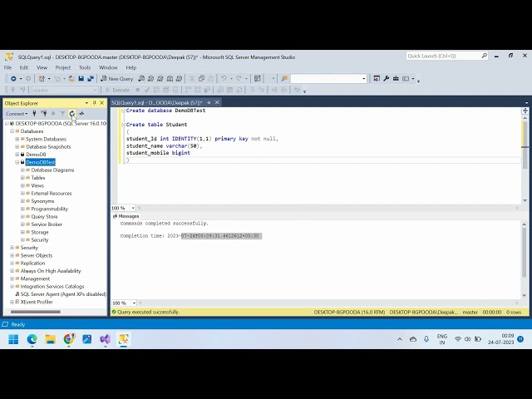Click the navigate Back arrow icon
The image size is (532, 399).
click(13, 79)
